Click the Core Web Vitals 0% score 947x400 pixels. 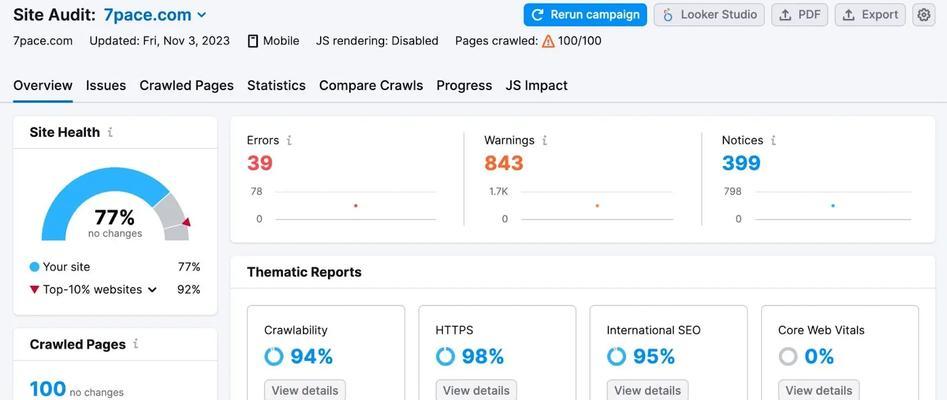tap(819, 356)
